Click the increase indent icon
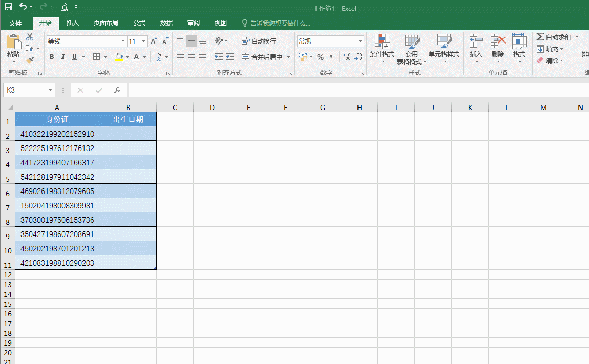This screenshot has height=364, width=589. 230,57
